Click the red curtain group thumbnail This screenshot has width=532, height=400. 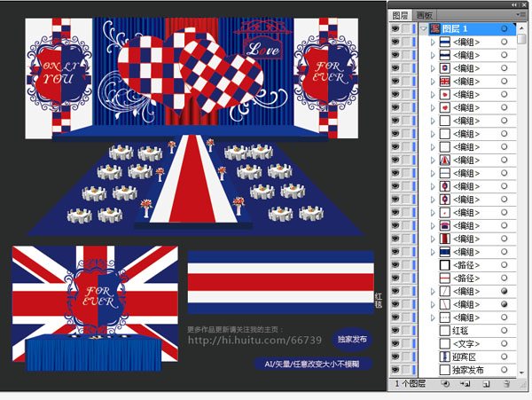(445, 239)
